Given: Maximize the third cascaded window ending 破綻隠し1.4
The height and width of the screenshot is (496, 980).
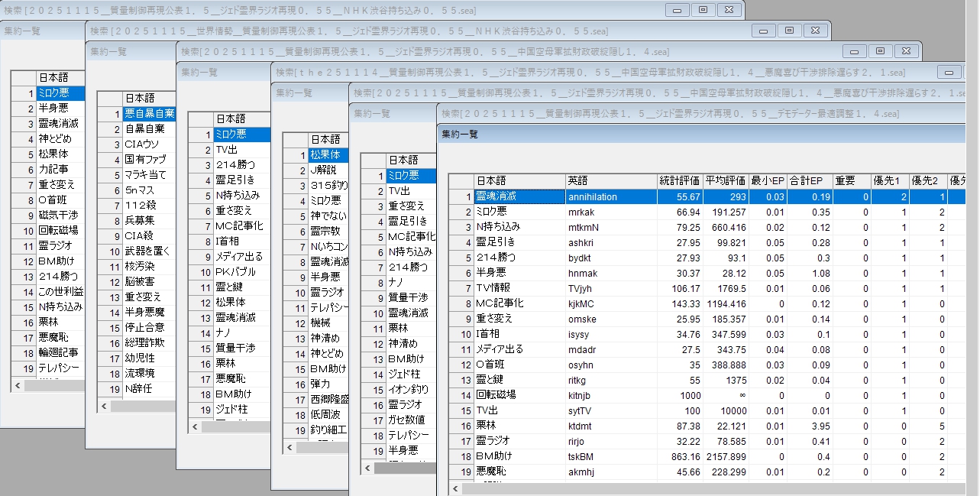Looking at the screenshot, I should click(880, 50).
